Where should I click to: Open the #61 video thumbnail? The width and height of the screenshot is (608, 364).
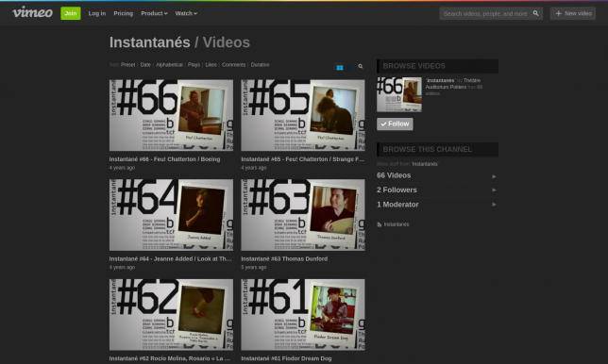303,314
